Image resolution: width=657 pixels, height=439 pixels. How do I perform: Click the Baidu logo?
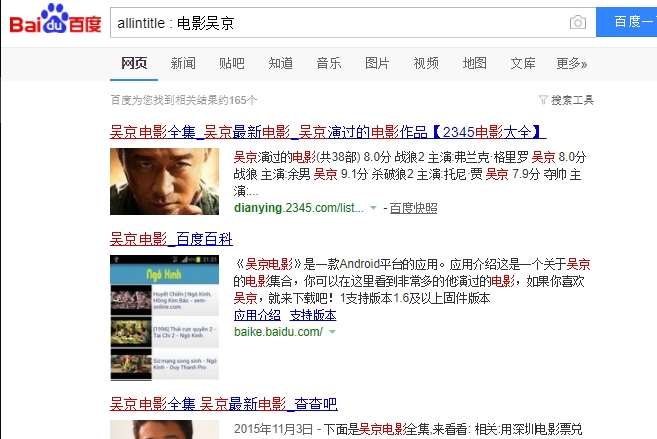(x=55, y=19)
